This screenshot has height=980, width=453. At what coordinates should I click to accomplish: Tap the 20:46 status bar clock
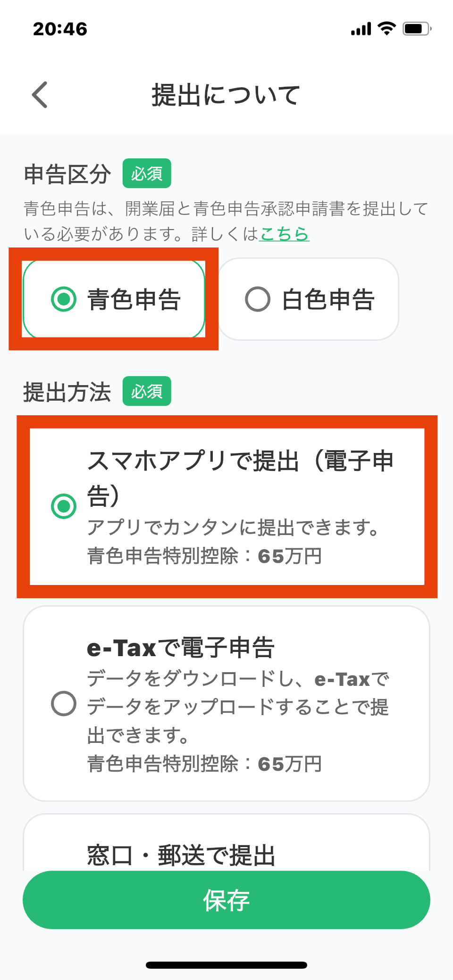coord(60,29)
